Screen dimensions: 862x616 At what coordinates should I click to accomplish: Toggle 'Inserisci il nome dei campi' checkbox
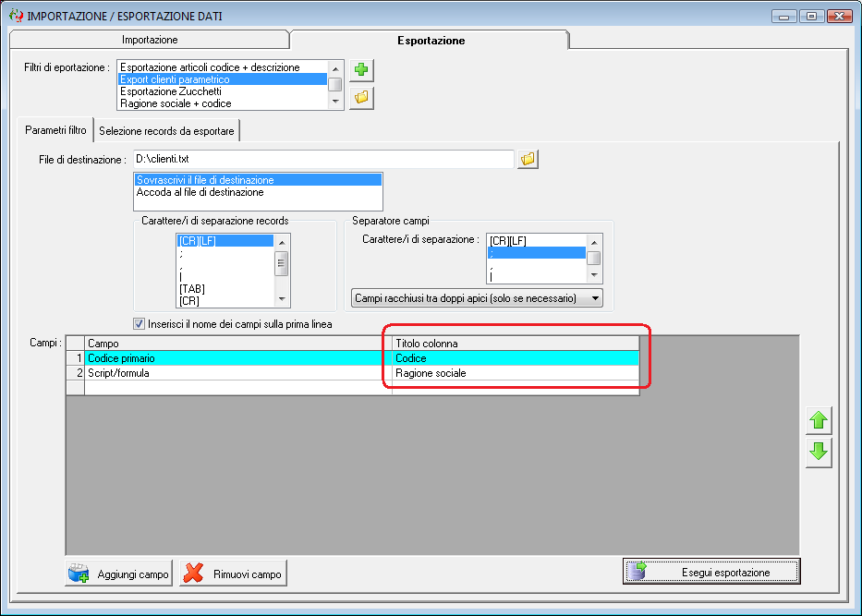[x=140, y=323]
